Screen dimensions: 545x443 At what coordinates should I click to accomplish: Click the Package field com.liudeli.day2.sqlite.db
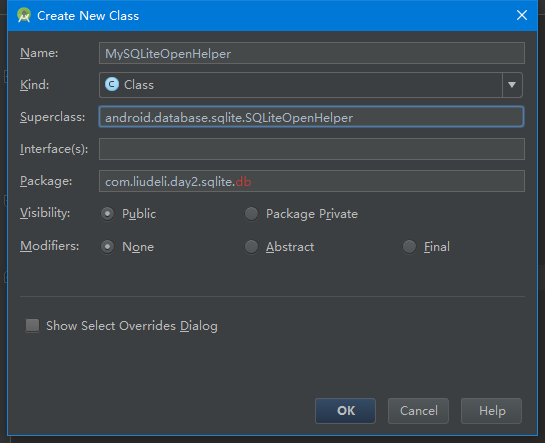coord(312,181)
